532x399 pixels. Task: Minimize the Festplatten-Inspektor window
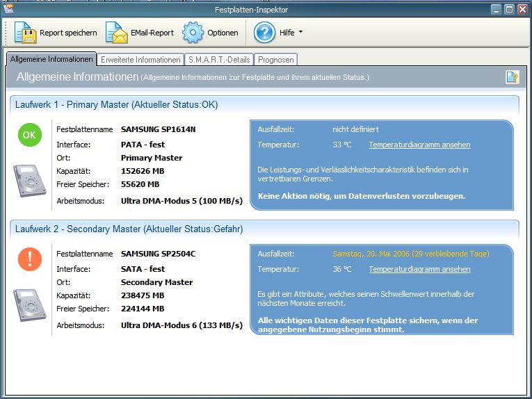coord(496,10)
